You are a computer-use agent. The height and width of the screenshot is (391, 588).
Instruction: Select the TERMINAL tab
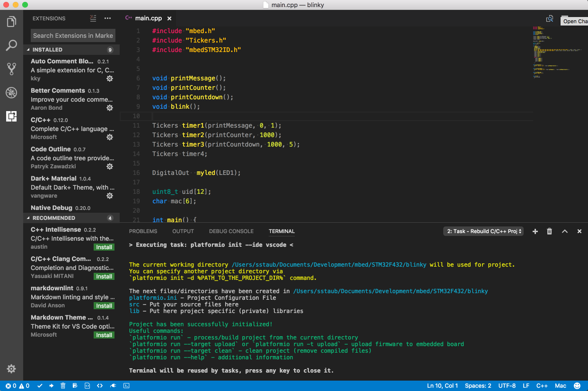(281, 231)
